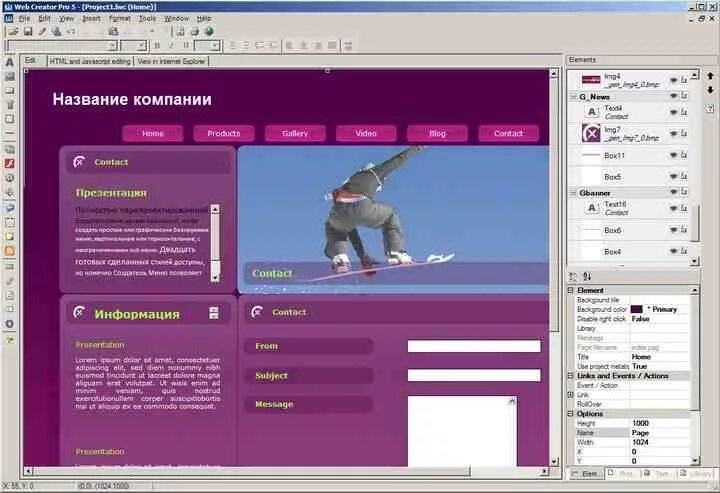Click the lock icon on Box11 row

pyautogui.click(x=684, y=155)
